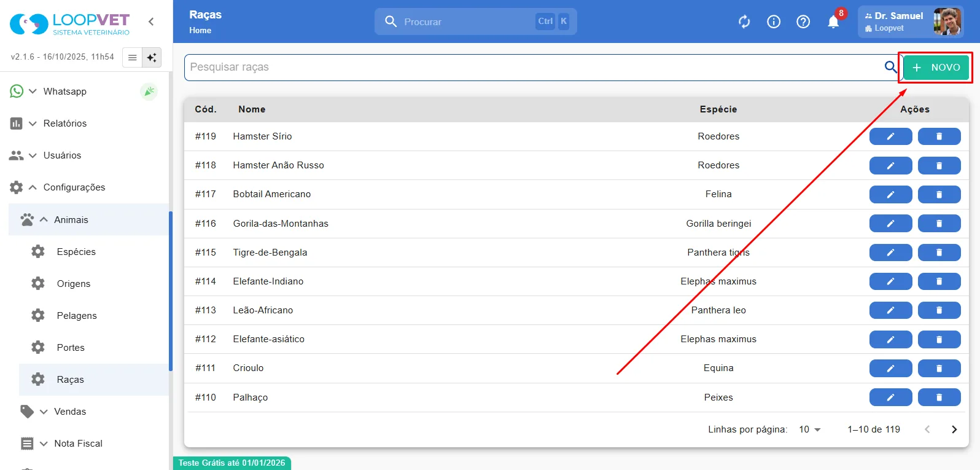Collapse the sidebar with the chevron
Screen dimensions: 980x470
pos(151,22)
